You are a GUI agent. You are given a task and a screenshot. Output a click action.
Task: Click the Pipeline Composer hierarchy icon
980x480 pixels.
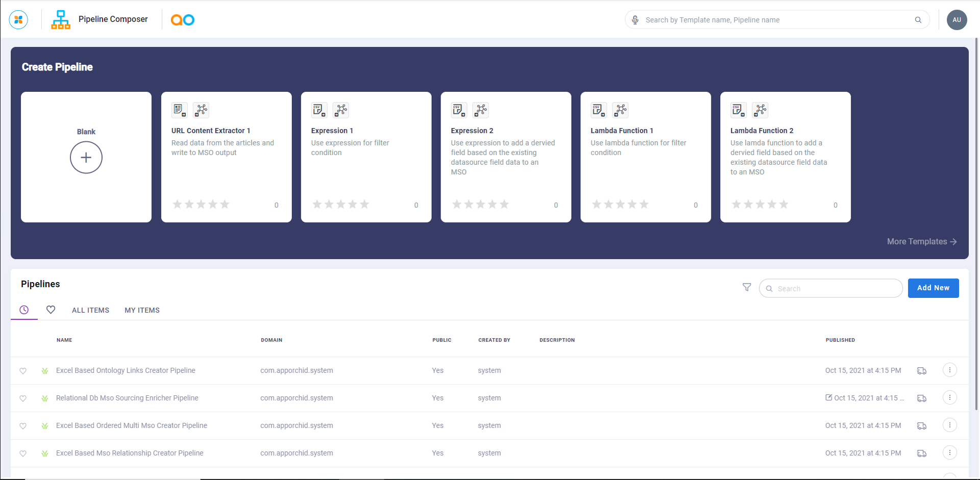(x=61, y=20)
